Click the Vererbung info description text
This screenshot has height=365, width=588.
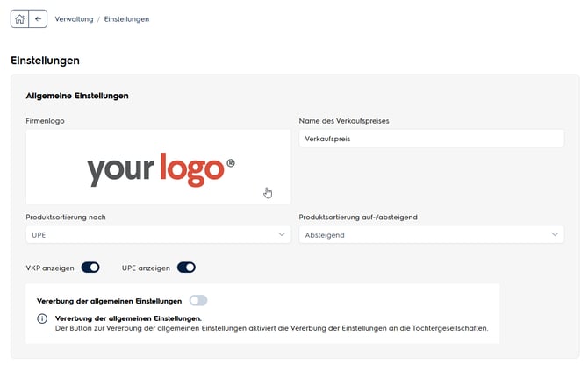point(271,328)
